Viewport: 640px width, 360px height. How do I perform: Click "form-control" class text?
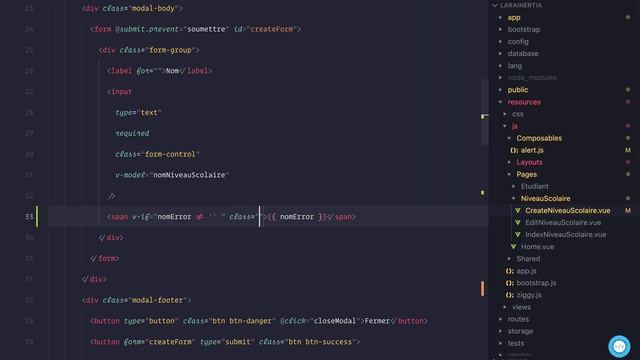click(170, 154)
